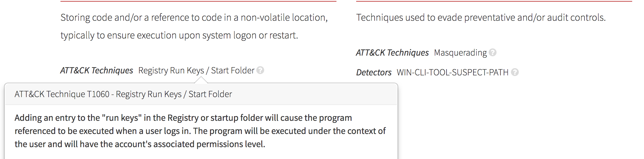The width and height of the screenshot is (644, 159).
Task: Open the Registry Run Keys / Start Folder technique
Action: click(196, 70)
